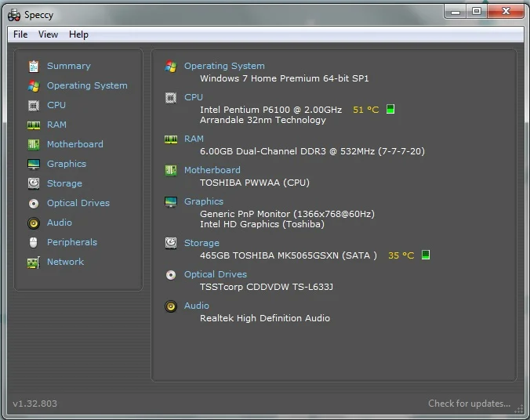Click the green storage temperature indicator icon
This screenshot has height=420, width=530.
[x=426, y=255]
